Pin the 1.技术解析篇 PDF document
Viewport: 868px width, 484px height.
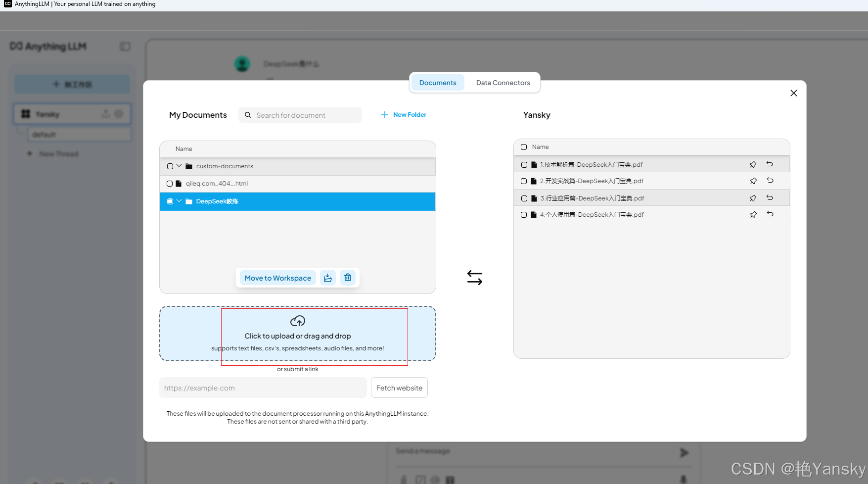tap(753, 164)
